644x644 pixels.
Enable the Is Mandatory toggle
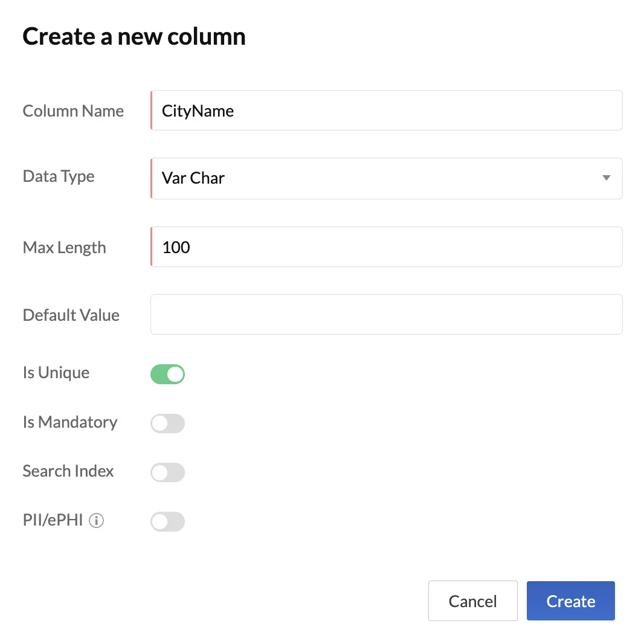click(x=167, y=423)
